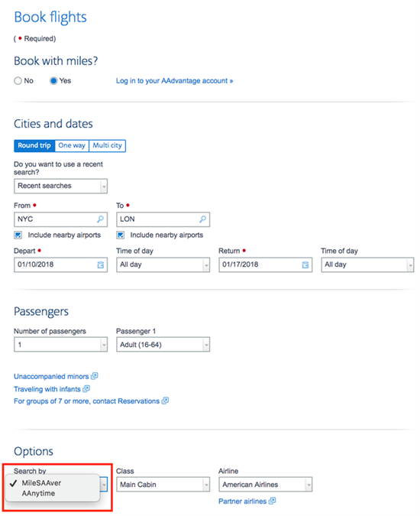Switch to the Multi city tab
Image resolution: width=420 pixels, height=516 pixels.
point(107,146)
